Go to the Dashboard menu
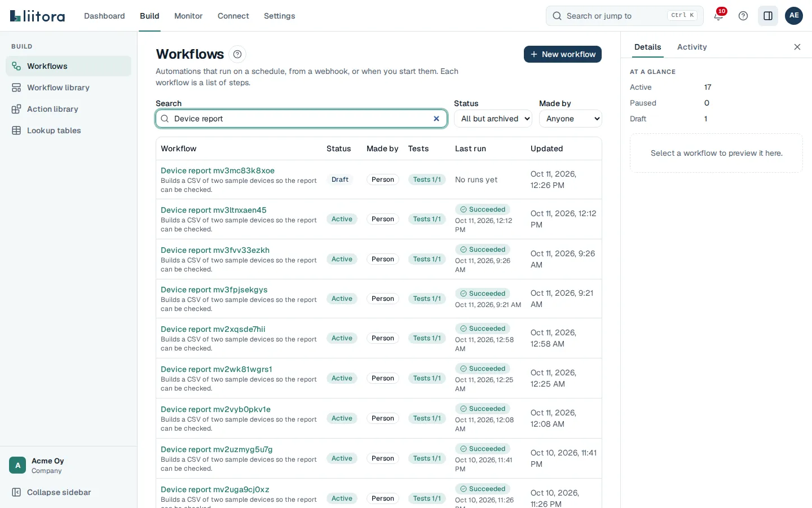 click(104, 16)
